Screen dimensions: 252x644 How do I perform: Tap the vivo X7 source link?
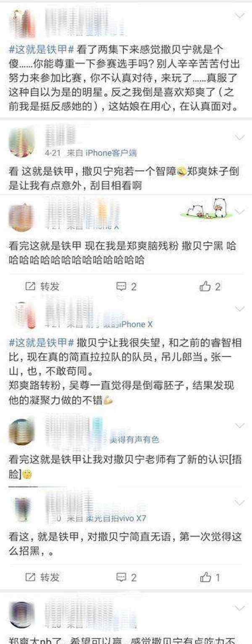[116, 518]
